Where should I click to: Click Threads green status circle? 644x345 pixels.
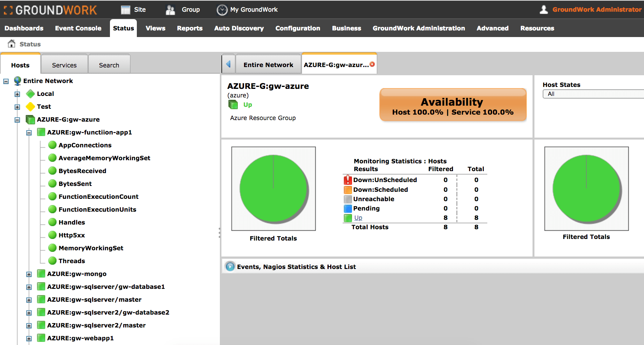point(52,261)
